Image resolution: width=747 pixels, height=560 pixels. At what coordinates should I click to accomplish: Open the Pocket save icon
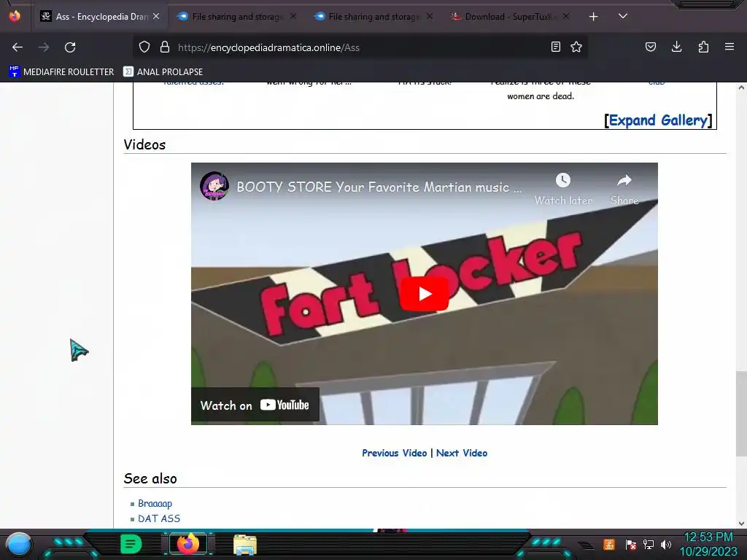pyautogui.click(x=650, y=47)
